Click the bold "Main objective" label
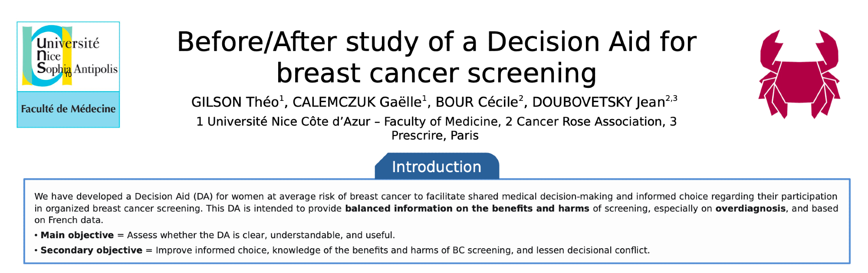 (x=77, y=235)
